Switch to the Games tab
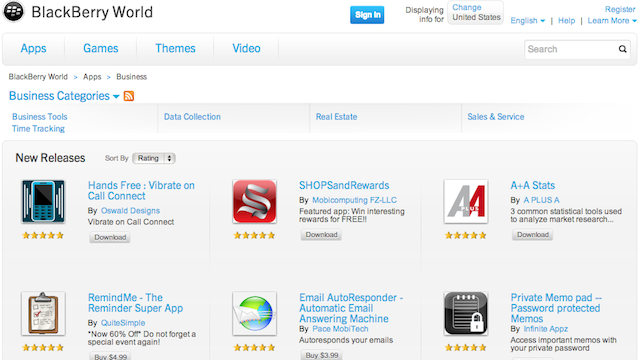640x360 pixels. pos(100,49)
